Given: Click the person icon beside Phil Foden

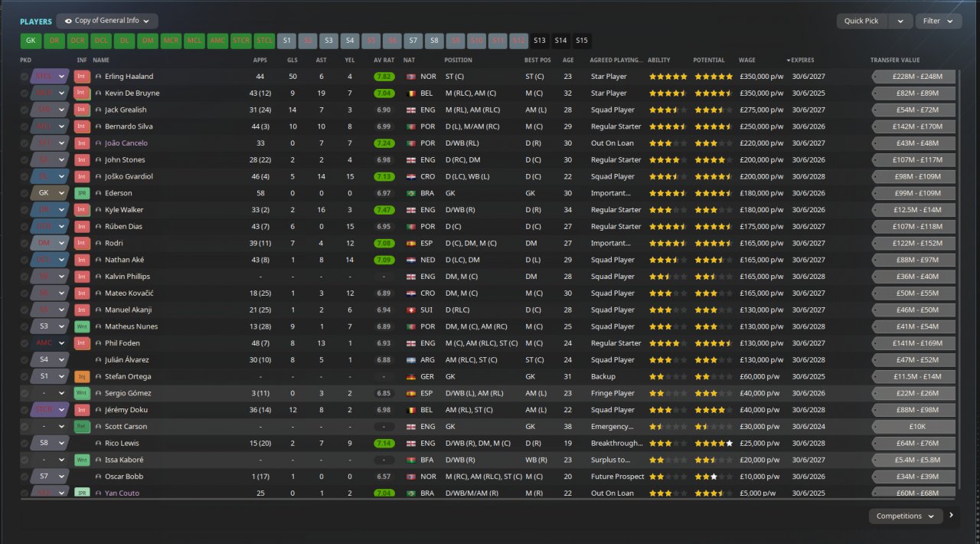Looking at the screenshot, I should [x=98, y=343].
